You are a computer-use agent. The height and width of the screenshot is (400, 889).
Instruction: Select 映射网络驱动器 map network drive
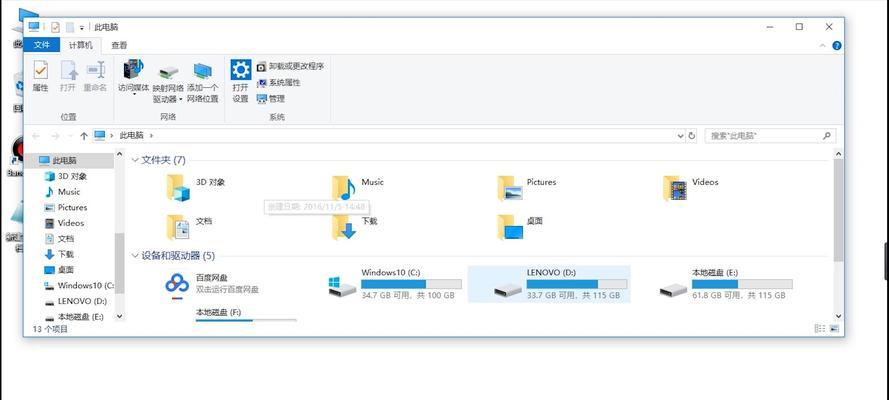[x=168, y=82]
